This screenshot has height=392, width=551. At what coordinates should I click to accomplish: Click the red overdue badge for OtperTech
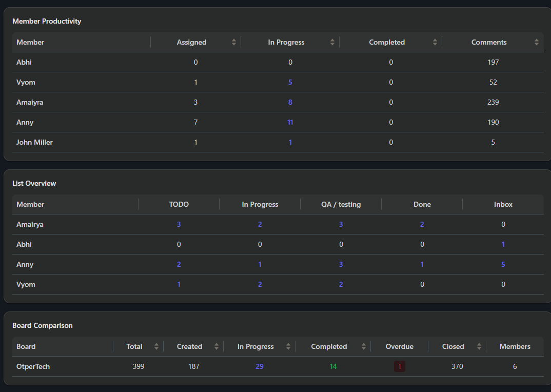[x=400, y=366]
